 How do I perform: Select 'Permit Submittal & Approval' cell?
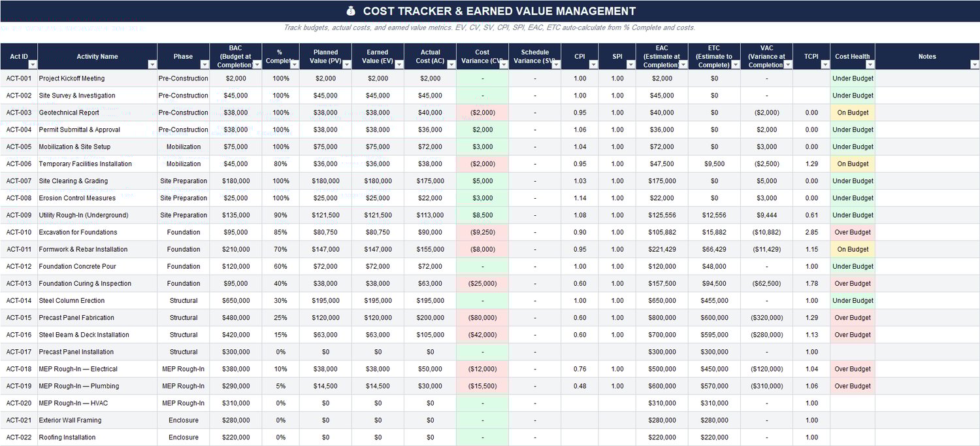coord(97,129)
